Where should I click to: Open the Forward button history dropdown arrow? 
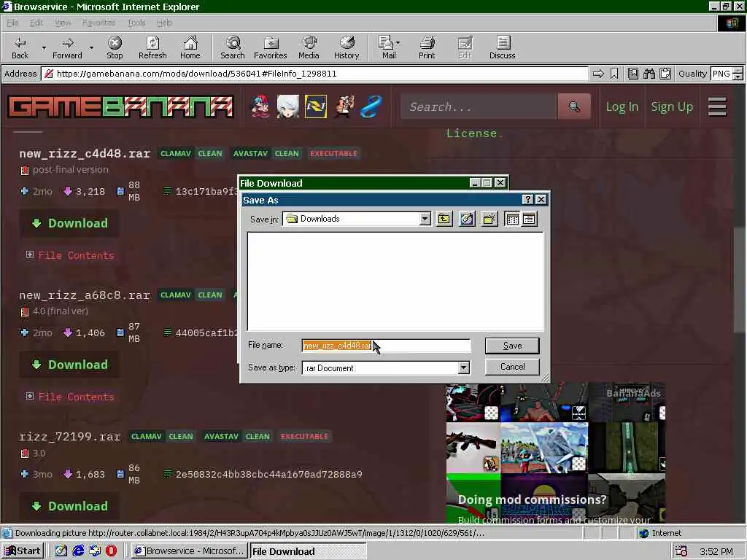(x=91, y=47)
